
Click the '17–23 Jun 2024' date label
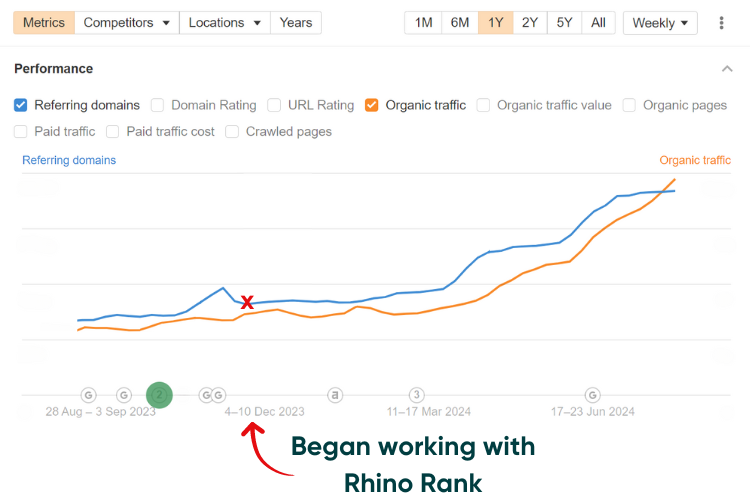point(593,411)
